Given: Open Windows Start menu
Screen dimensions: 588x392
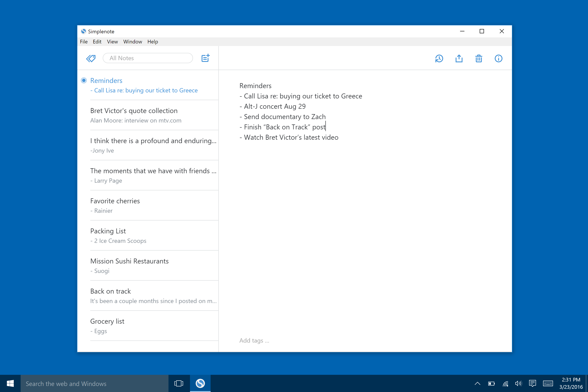Looking at the screenshot, I should [10, 383].
